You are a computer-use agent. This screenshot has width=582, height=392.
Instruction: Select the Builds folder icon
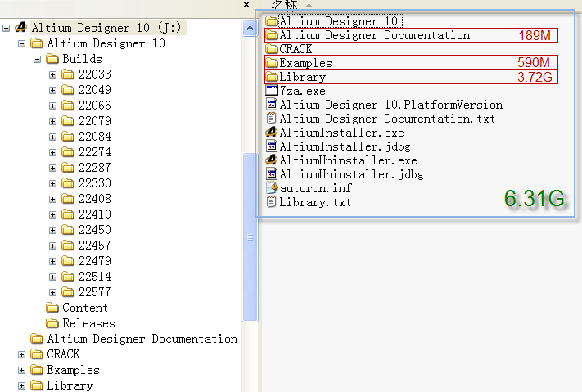[x=52, y=59]
